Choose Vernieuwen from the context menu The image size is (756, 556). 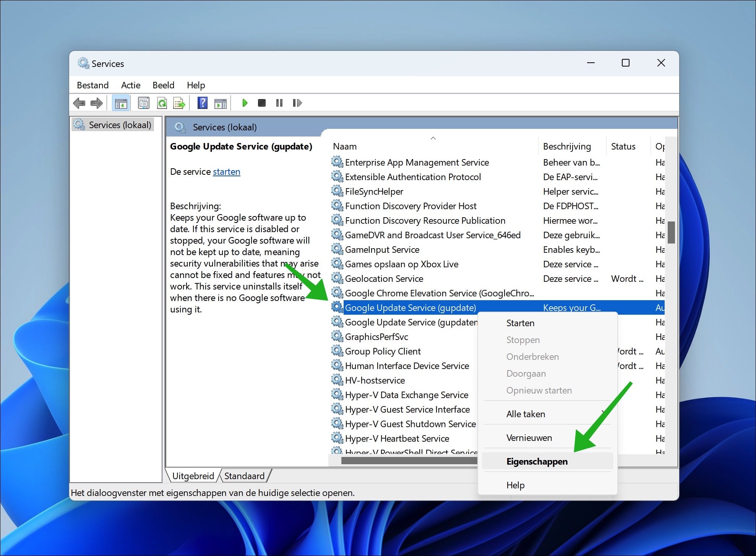(x=529, y=437)
